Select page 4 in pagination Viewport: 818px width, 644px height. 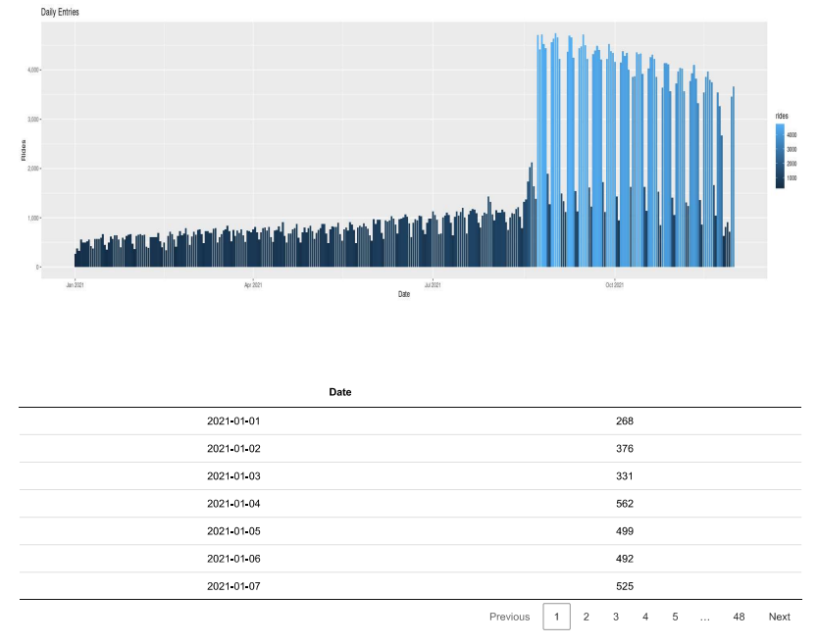[645, 617]
